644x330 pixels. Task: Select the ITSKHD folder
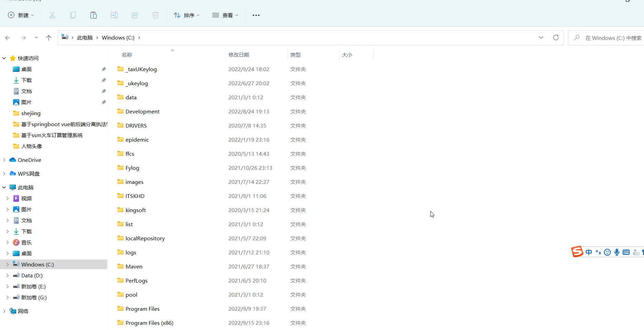[x=135, y=196]
